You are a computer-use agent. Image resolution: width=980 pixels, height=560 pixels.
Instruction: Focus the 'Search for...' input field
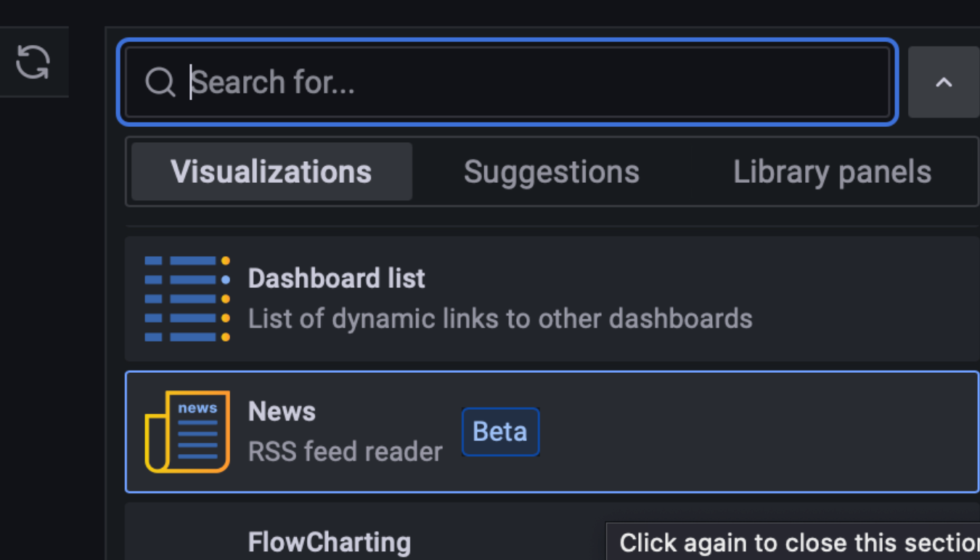point(507,82)
